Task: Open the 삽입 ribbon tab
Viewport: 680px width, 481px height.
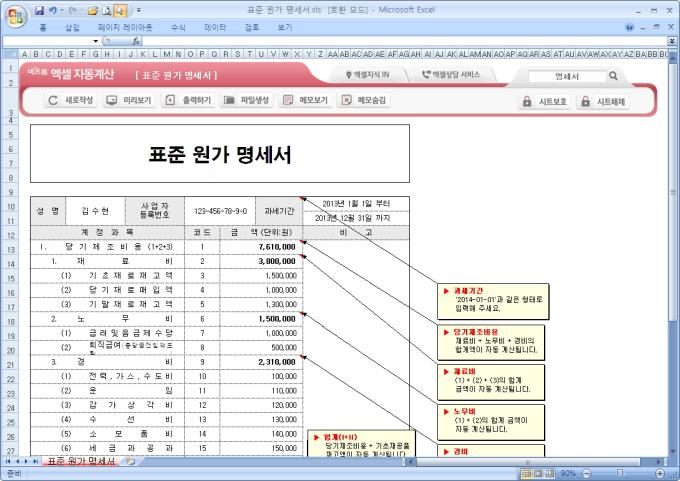Action: click(x=71, y=27)
